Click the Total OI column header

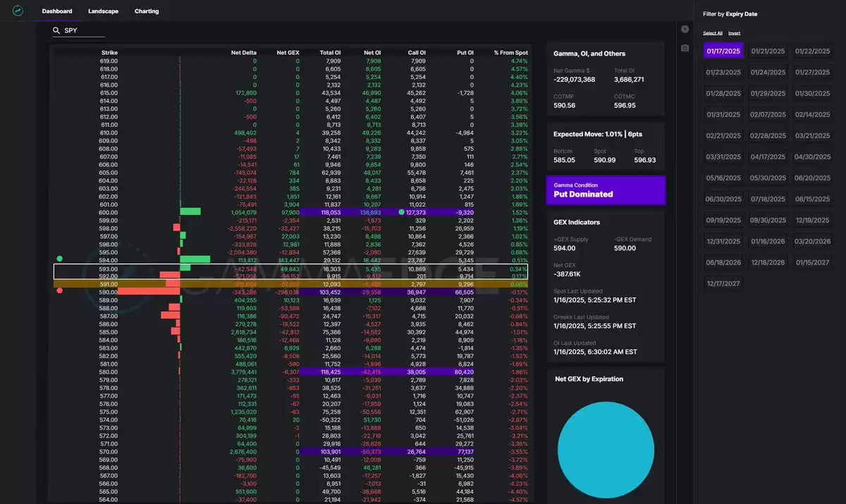coord(331,53)
